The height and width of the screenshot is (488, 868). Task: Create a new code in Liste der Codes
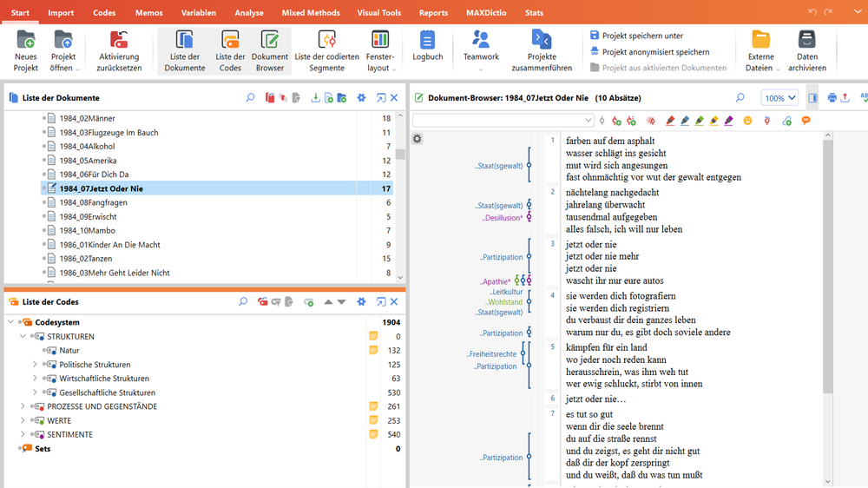coord(309,302)
